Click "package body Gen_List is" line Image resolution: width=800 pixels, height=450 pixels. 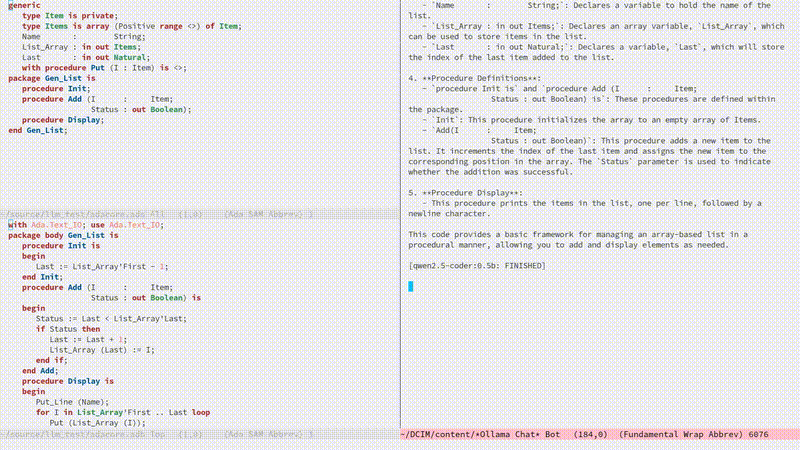(x=63, y=235)
